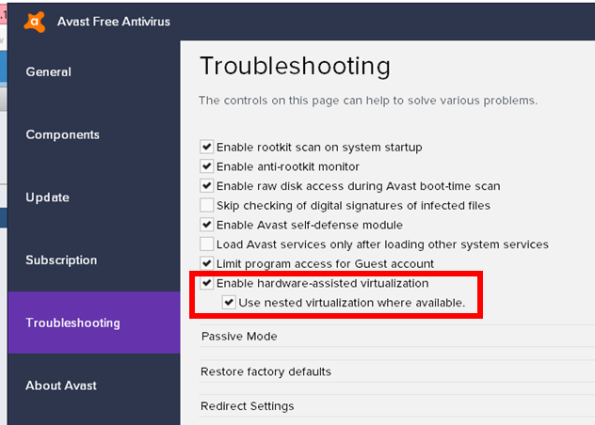Viewport: 595px width, 425px height.
Task: Expand the Redirect Settings section
Action: coord(397,406)
